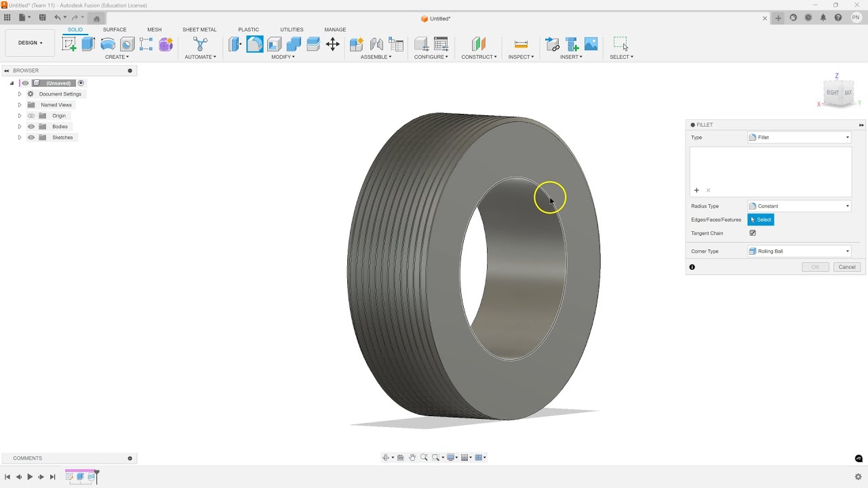Open the notifications bell
The width and height of the screenshot is (868, 488).
(x=823, y=18)
